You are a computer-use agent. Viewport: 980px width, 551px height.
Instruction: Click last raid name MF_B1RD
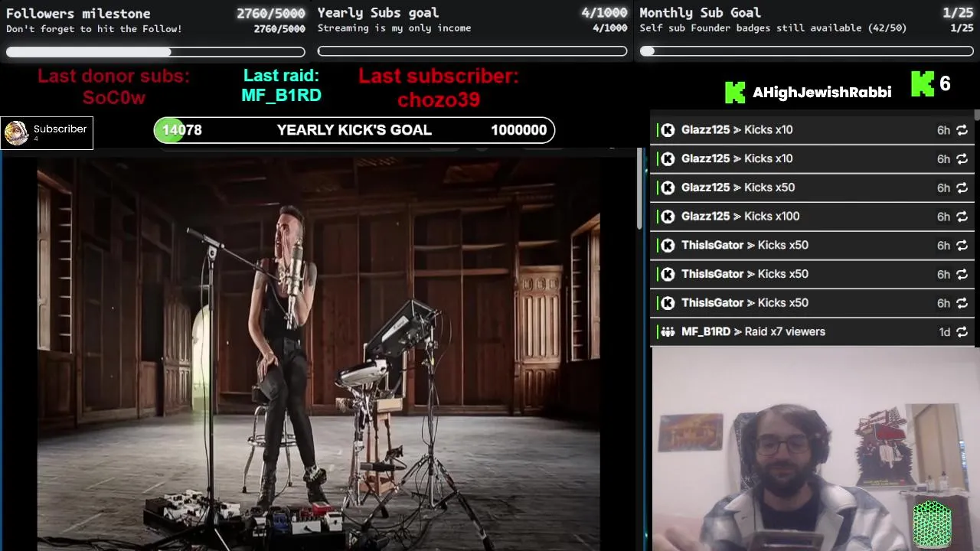[x=281, y=96]
